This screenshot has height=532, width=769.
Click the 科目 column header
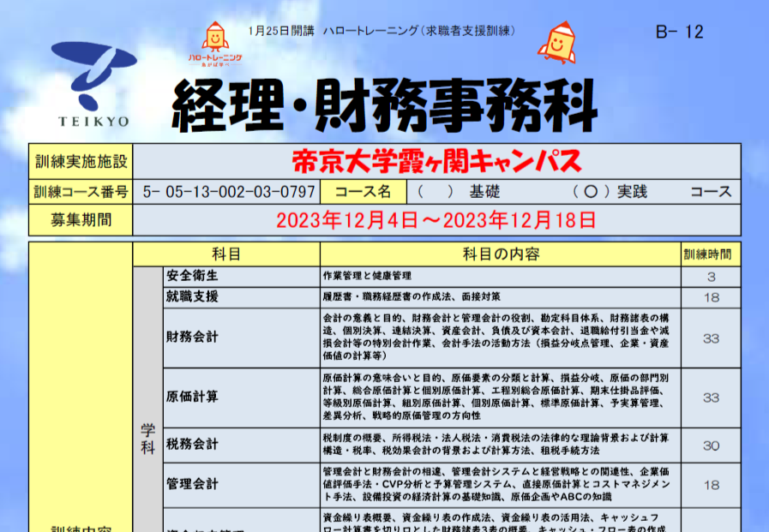click(x=226, y=254)
